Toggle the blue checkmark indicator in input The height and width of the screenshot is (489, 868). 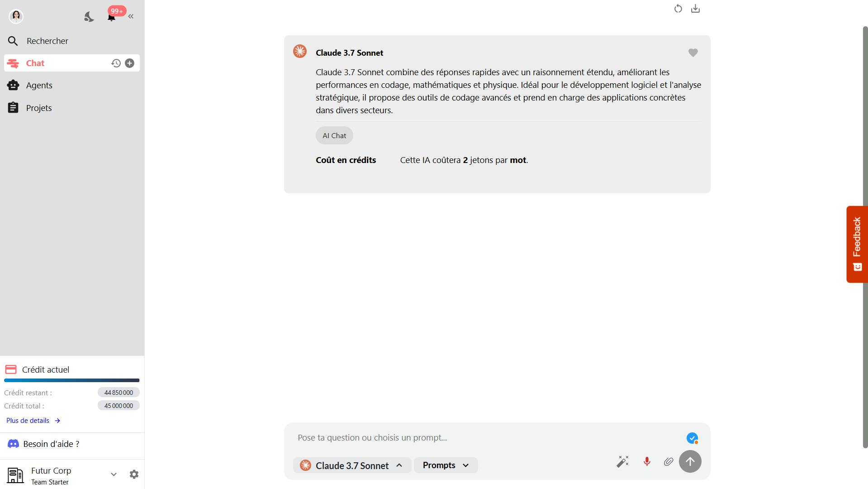(x=692, y=438)
